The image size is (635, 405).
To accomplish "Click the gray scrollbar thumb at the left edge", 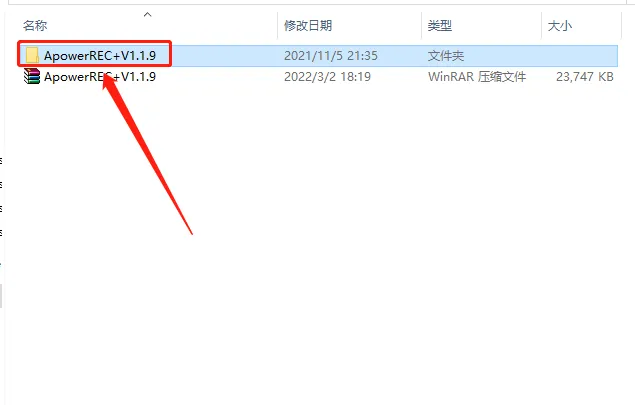I will click(x=1, y=296).
